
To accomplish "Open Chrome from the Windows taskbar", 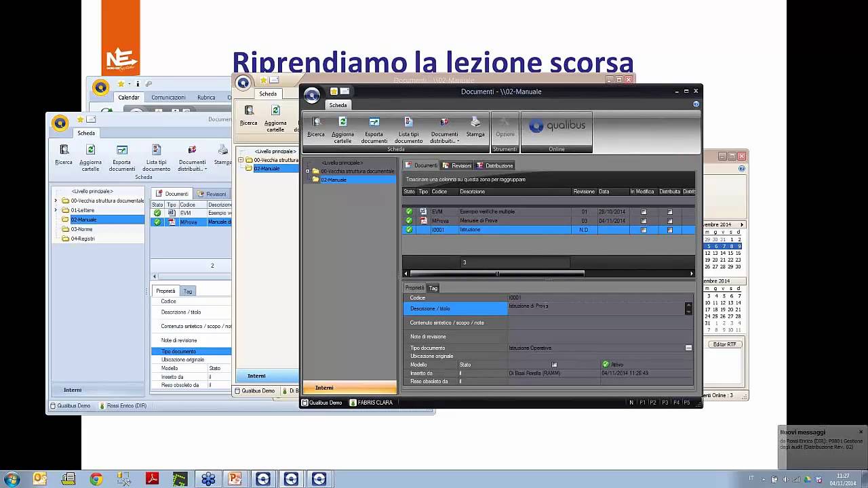I will click(x=96, y=479).
